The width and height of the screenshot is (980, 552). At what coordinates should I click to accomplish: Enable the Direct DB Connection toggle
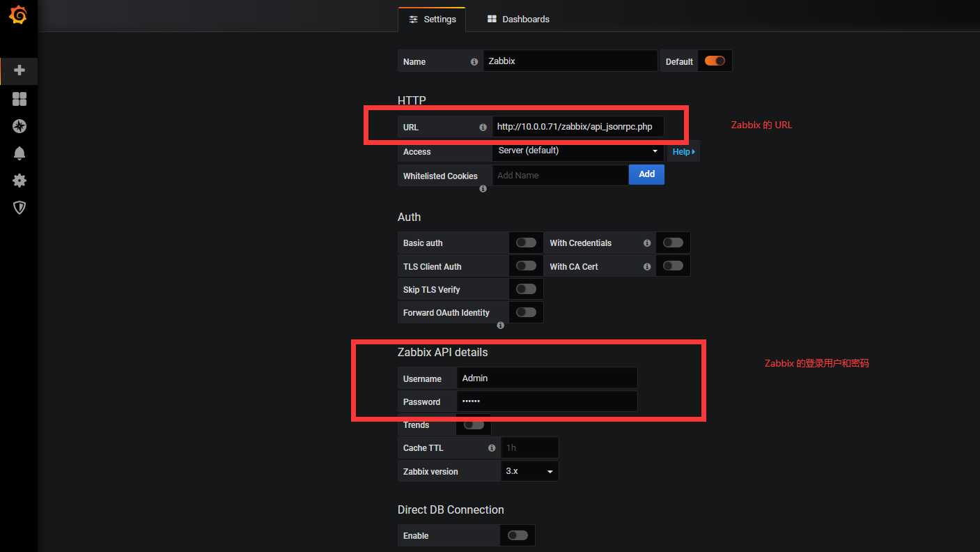(x=518, y=535)
